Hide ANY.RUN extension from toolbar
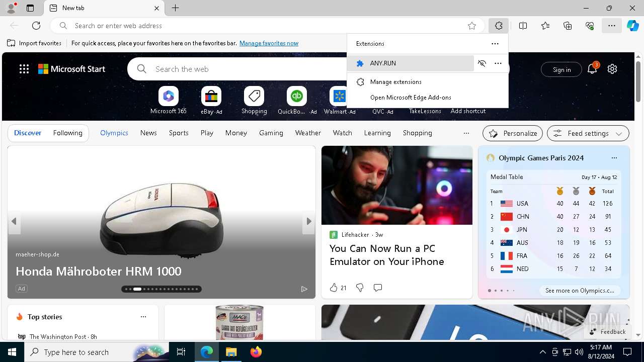 pyautogui.click(x=482, y=63)
